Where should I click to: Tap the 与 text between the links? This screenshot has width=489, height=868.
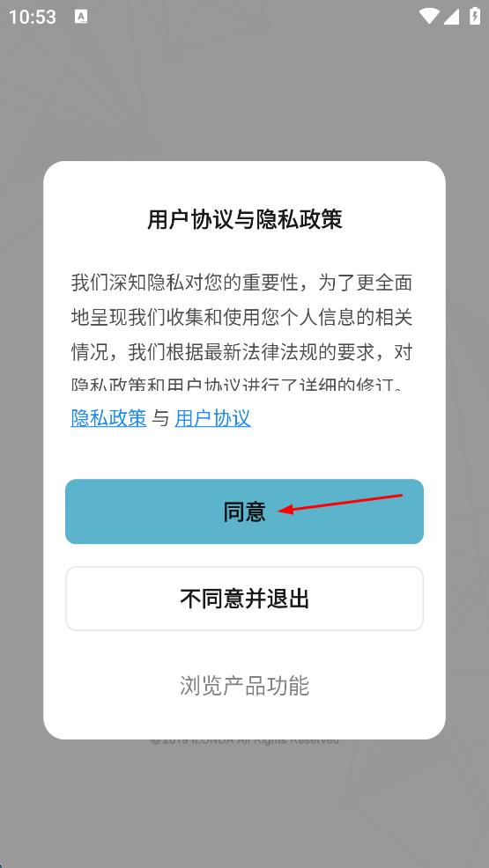click(160, 418)
